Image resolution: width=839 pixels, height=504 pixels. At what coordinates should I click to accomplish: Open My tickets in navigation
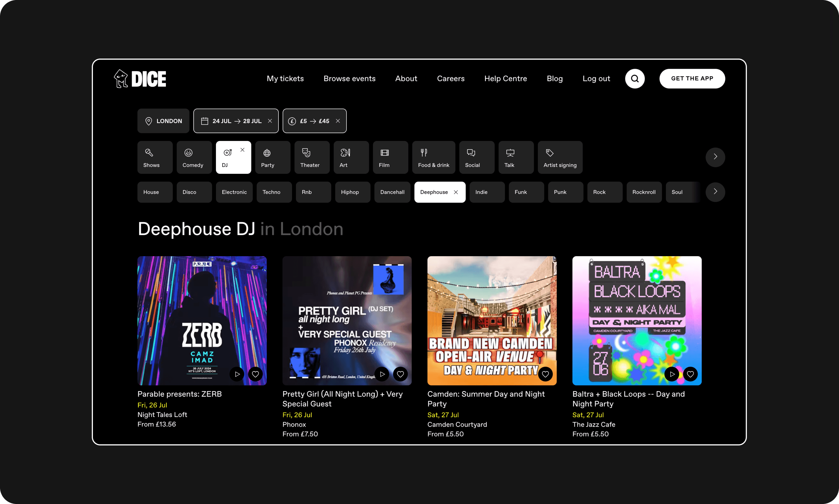click(x=285, y=78)
